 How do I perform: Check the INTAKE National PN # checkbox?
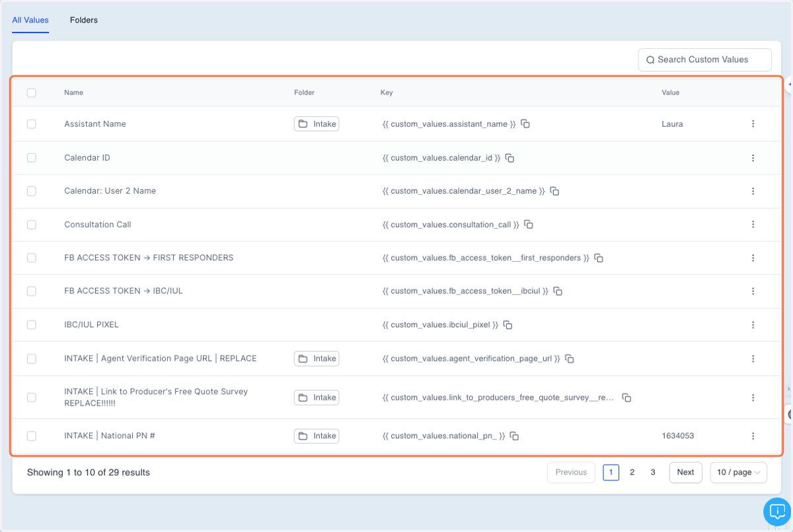pyautogui.click(x=31, y=436)
